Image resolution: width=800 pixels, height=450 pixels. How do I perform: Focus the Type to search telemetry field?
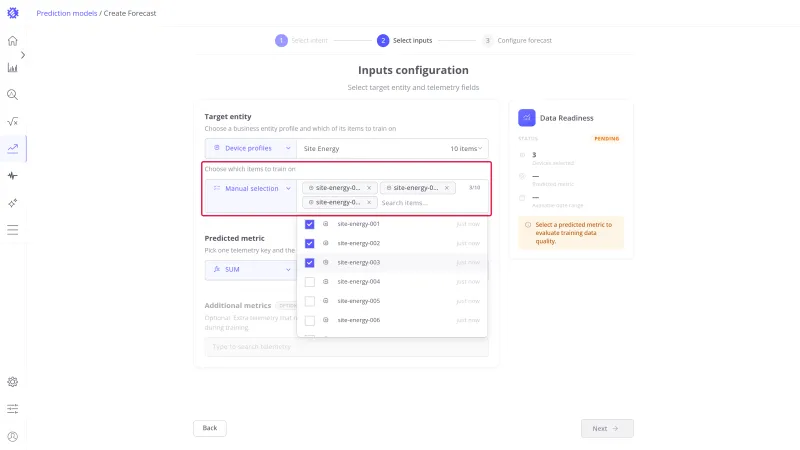[x=346, y=347]
